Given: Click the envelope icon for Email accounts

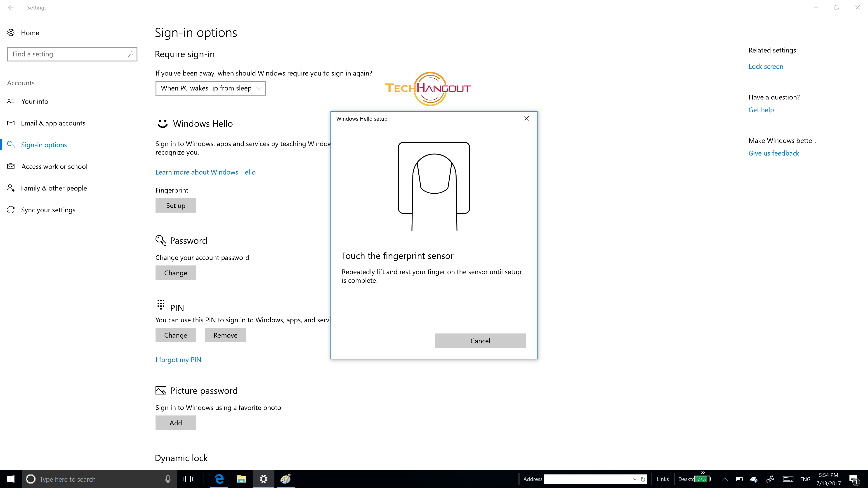Looking at the screenshot, I should (x=11, y=123).
